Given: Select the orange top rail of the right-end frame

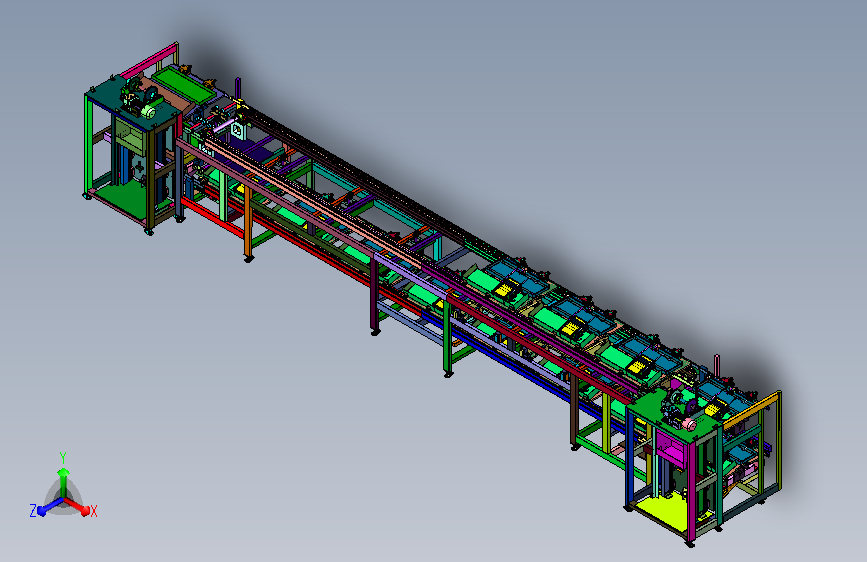Looking at the screenshot, I should (x=749, y=410).
